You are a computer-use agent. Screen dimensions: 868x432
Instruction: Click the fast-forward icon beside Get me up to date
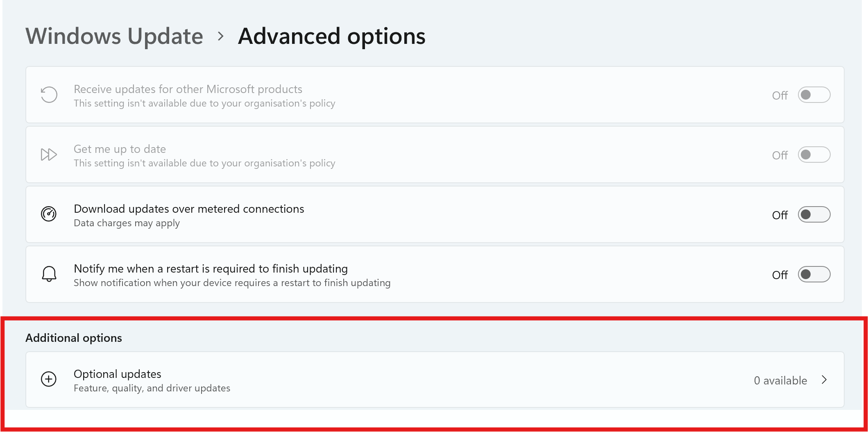point(49,155)
